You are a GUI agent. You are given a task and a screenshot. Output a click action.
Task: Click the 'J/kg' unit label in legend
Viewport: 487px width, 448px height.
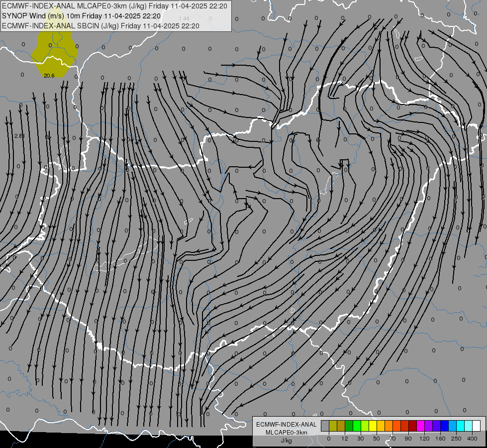(x=287, y=441)
